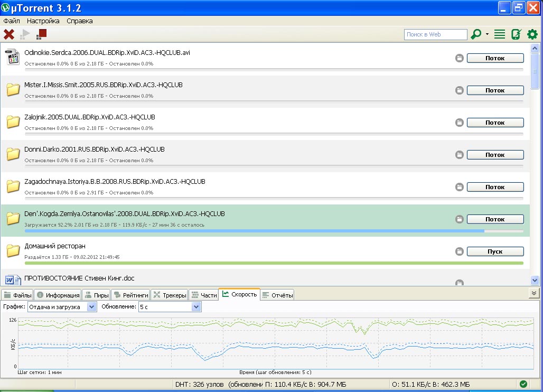
Task: Click the green checkmark network status icon
Action: click(523, 384)
